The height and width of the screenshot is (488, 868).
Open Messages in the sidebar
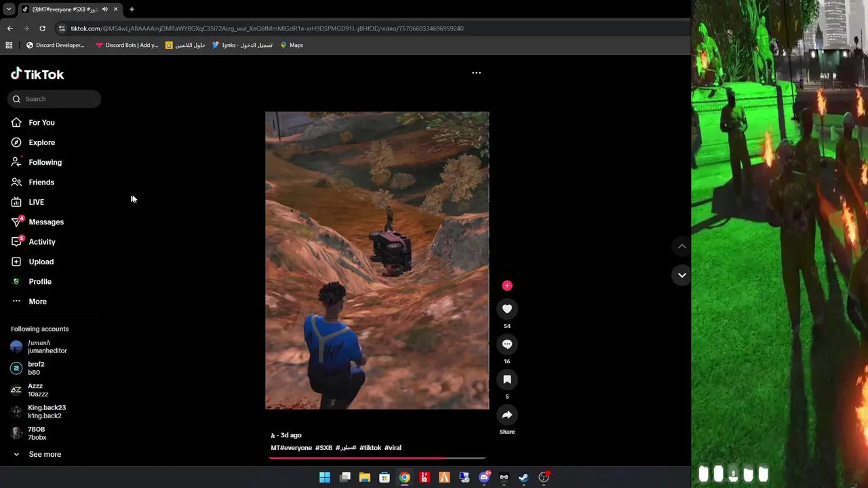pos(37,222)
